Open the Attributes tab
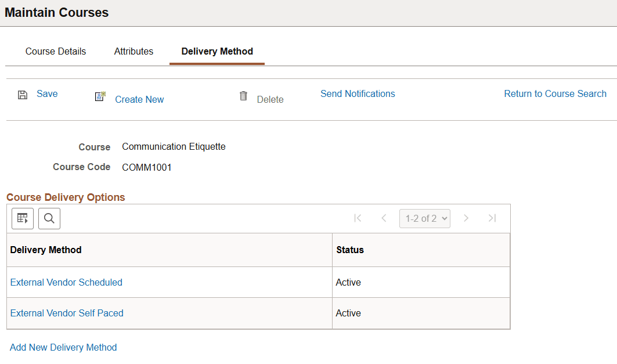 click(133, 51)
